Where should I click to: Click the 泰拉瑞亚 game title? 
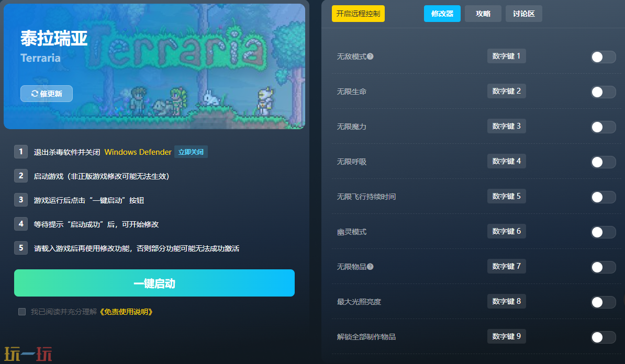pos(54,39)
